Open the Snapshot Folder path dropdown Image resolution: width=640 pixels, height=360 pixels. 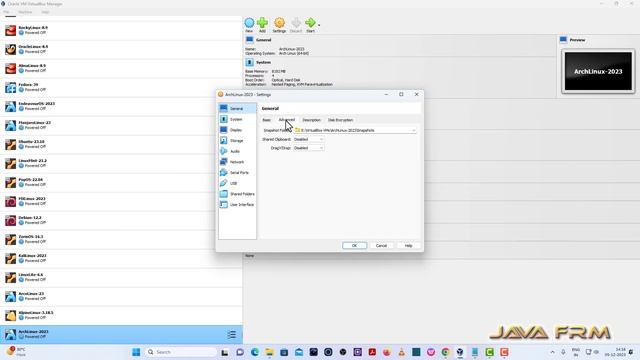355,130
